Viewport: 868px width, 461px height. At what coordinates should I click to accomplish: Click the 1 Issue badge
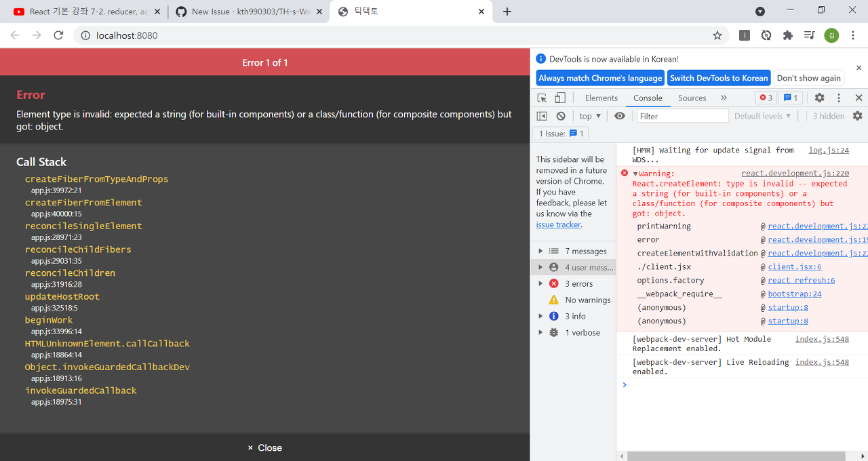(560, 134)
